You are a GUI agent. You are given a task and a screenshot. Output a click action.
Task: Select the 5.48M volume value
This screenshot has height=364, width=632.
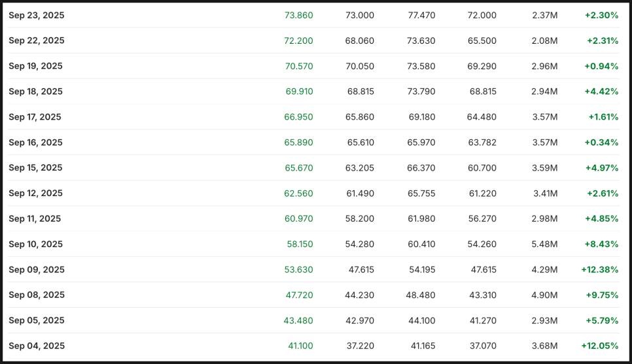544,244
